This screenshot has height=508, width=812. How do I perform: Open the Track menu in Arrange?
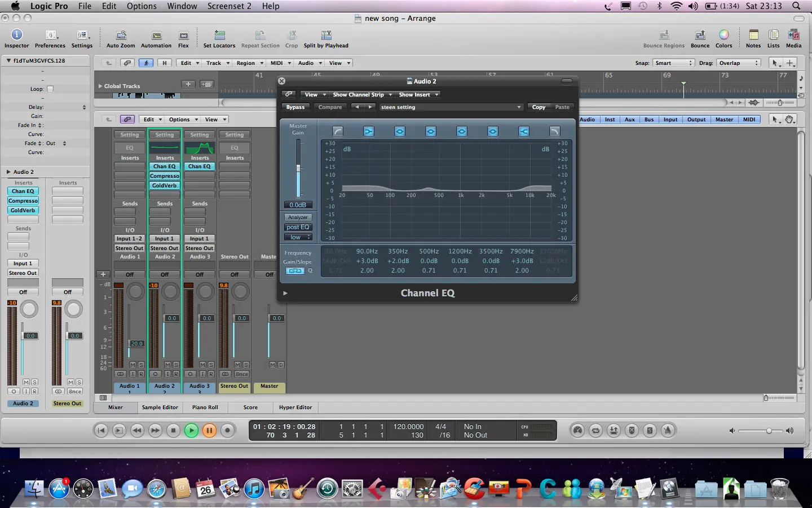coord(217,63)
